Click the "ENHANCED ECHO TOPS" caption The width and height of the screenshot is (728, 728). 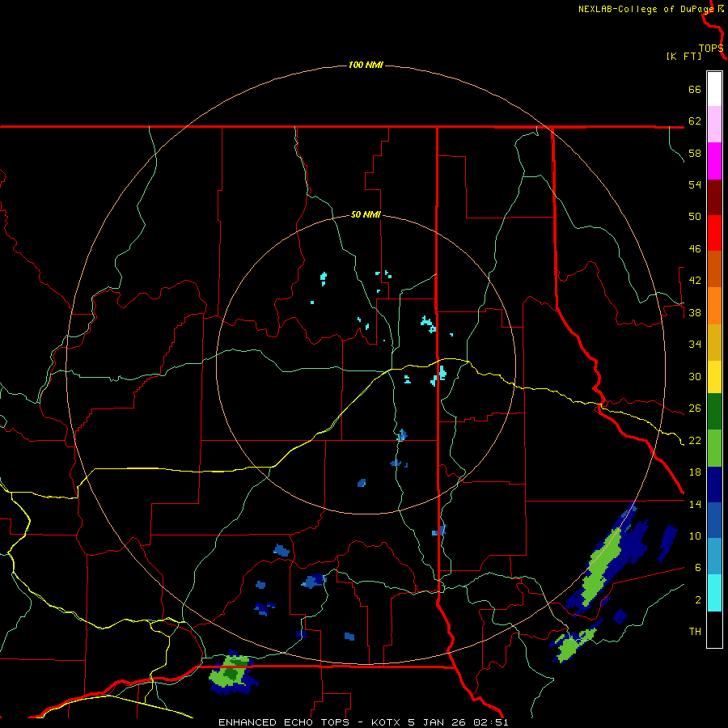pos(284,722)
